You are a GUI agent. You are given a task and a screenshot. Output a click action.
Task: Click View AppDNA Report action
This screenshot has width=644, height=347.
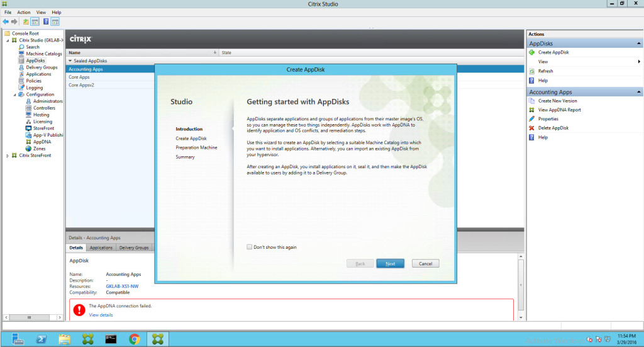tap(559, 110)
